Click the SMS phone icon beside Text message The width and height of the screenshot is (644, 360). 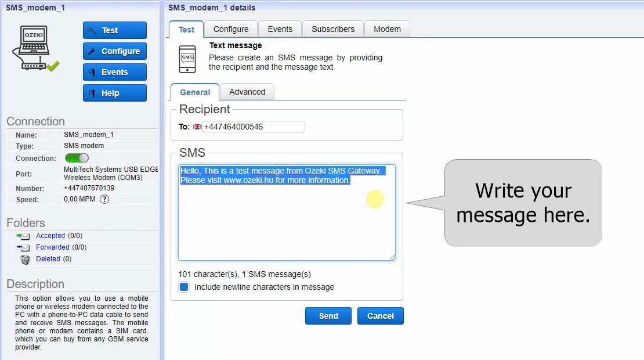point(186,58)
